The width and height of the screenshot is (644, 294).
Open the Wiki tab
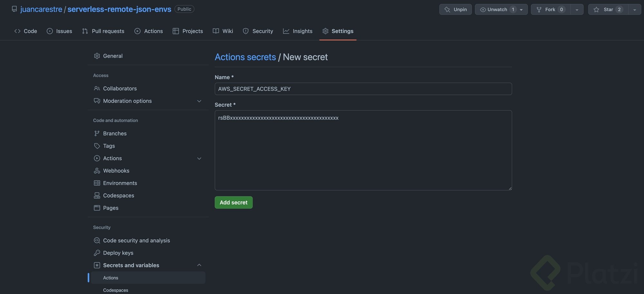223,31
